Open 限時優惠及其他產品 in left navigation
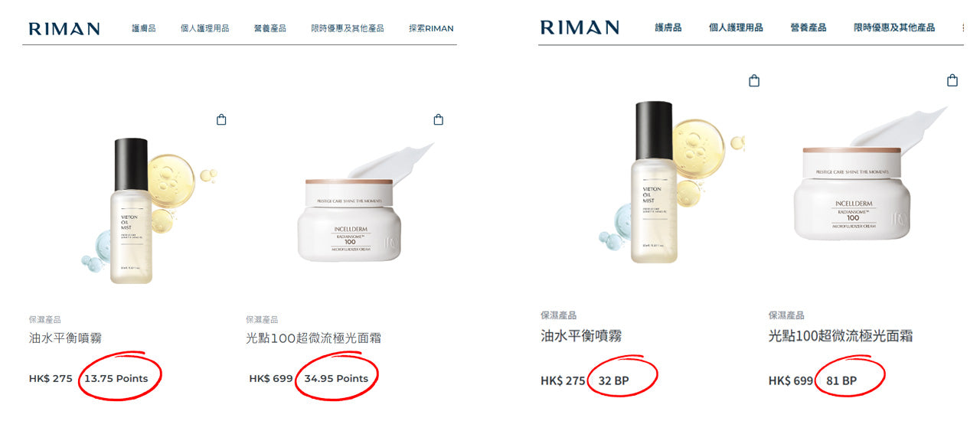The width and height of the screenshot is (980, 421). 348,28
